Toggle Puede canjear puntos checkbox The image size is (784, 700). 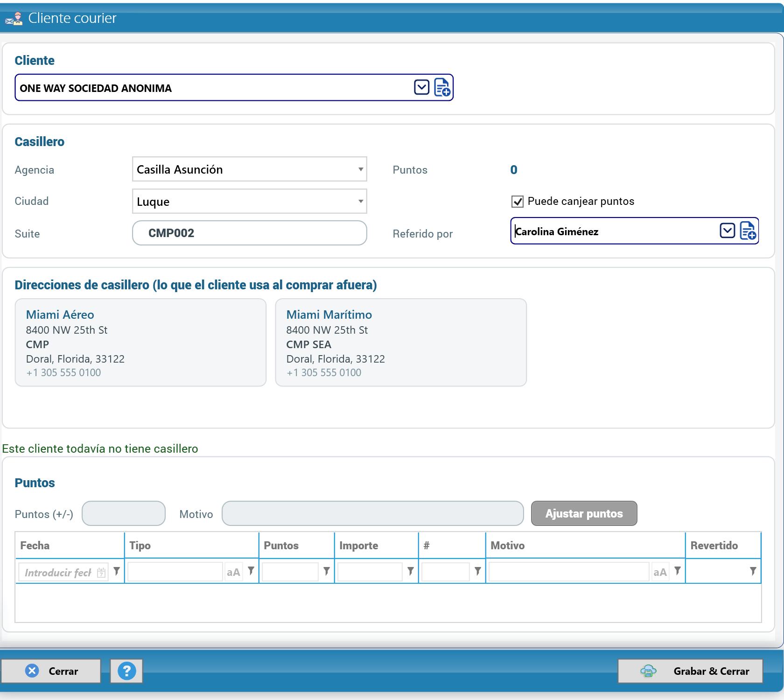(x=517, y=202)
